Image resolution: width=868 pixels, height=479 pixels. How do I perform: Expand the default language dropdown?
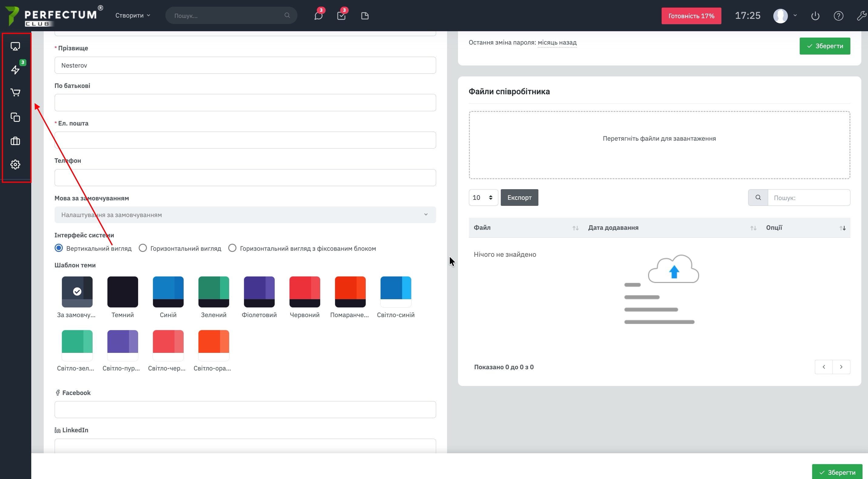pos(245,215)
